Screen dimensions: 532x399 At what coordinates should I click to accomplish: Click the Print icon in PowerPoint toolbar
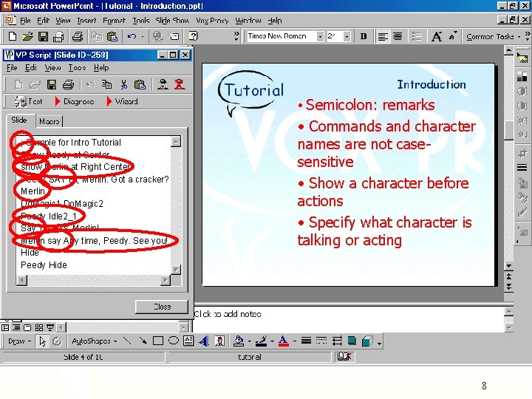coord(78,36)
